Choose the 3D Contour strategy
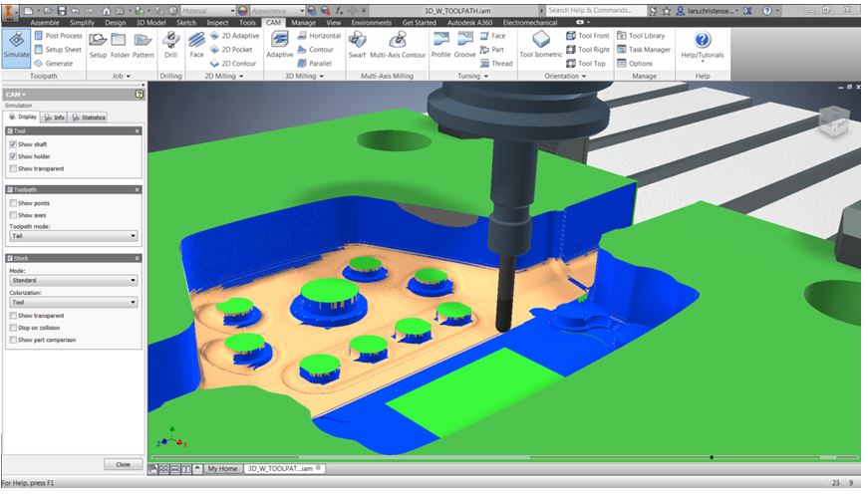This screenshot has width=868, height=495. [316, 49]
